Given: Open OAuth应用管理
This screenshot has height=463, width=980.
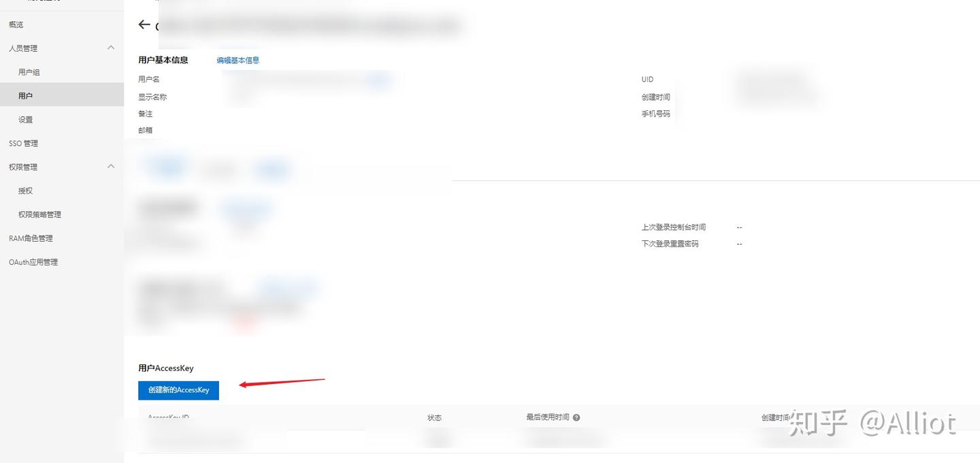Looking at the screenshot, I should pos(33,262).
